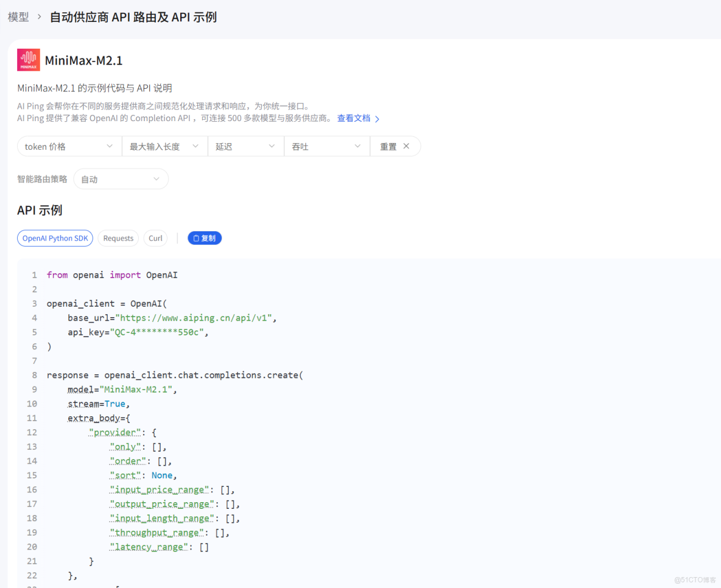The height and width of the screenshot is (588, 721).
Task: Click line number 1 in the code gutter
Action: pos(33,275)
